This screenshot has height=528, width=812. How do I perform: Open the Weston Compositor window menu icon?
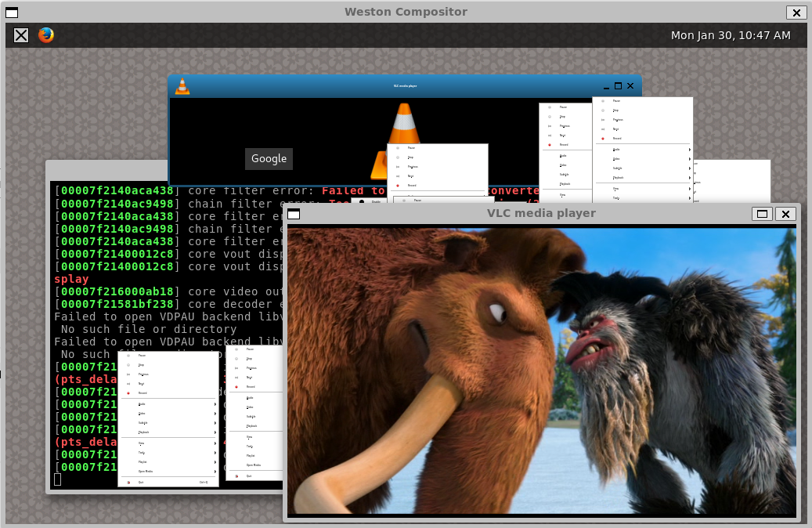(12, 13)
